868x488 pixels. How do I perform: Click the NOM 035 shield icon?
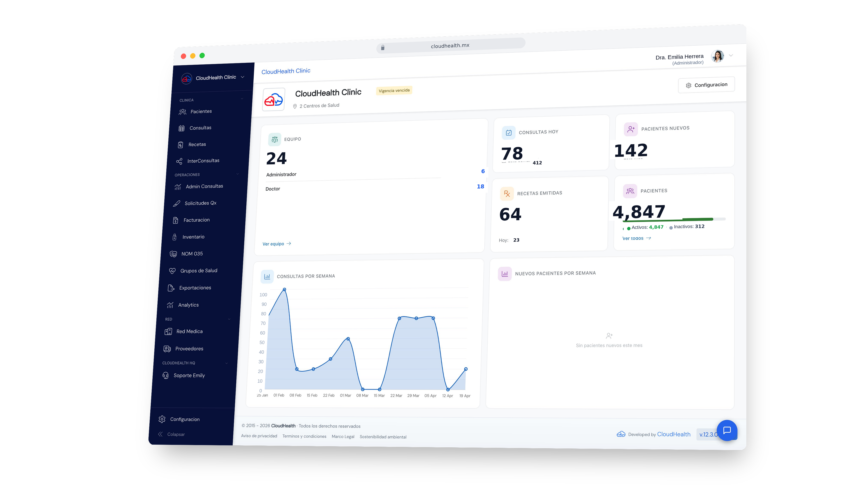coord(173,253)
